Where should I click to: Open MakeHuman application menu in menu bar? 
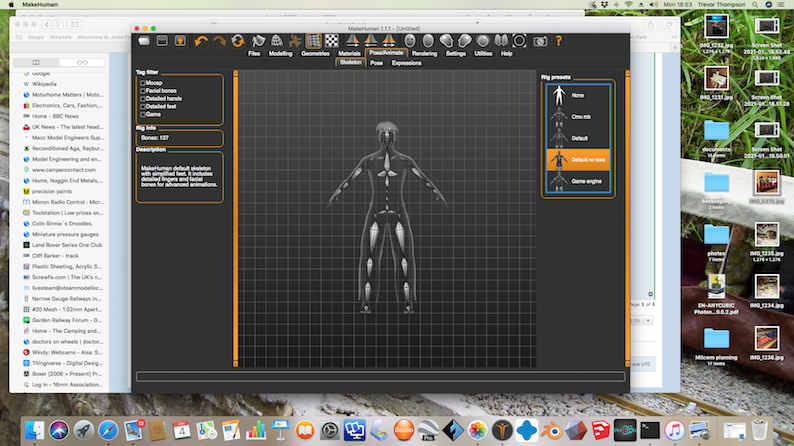click(40, 5)
